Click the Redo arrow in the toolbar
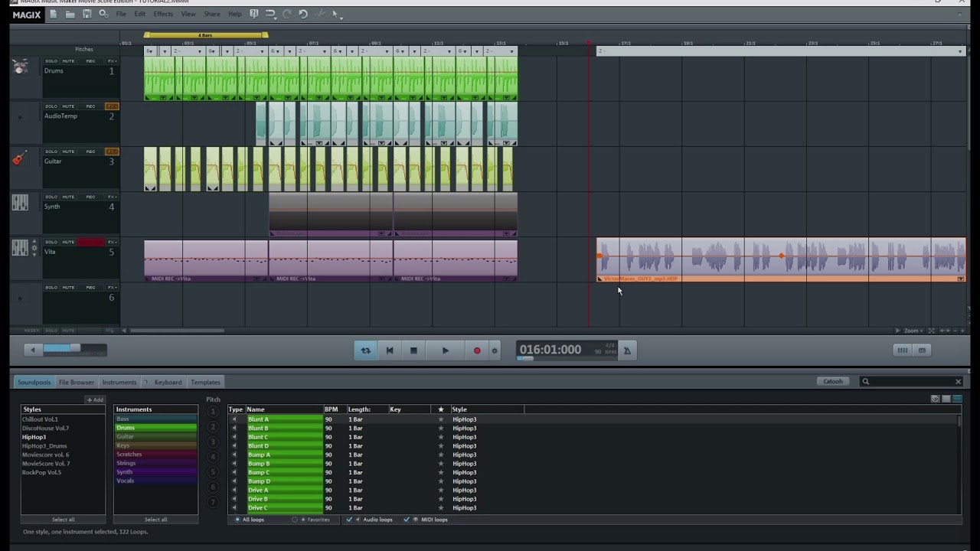 coord(287,14)
